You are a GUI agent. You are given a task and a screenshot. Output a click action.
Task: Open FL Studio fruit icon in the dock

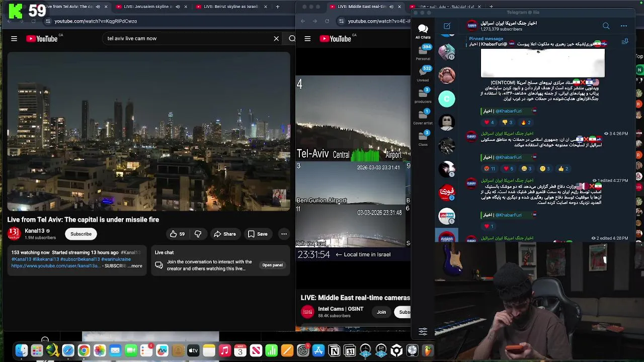click(x=428, y=350)
